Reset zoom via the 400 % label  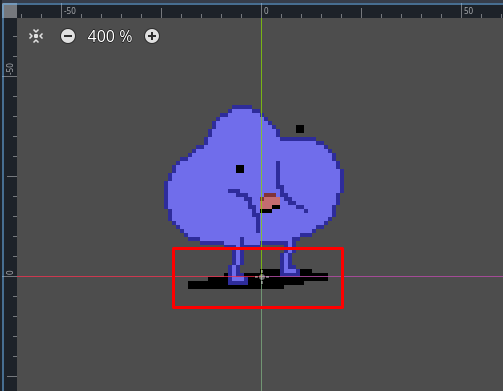110,36
